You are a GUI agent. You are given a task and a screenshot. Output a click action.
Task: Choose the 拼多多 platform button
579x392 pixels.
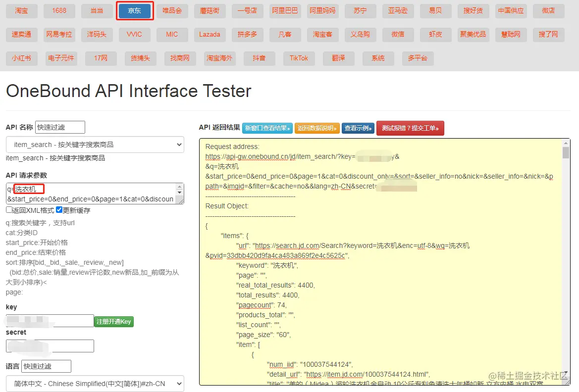(248, 34)
